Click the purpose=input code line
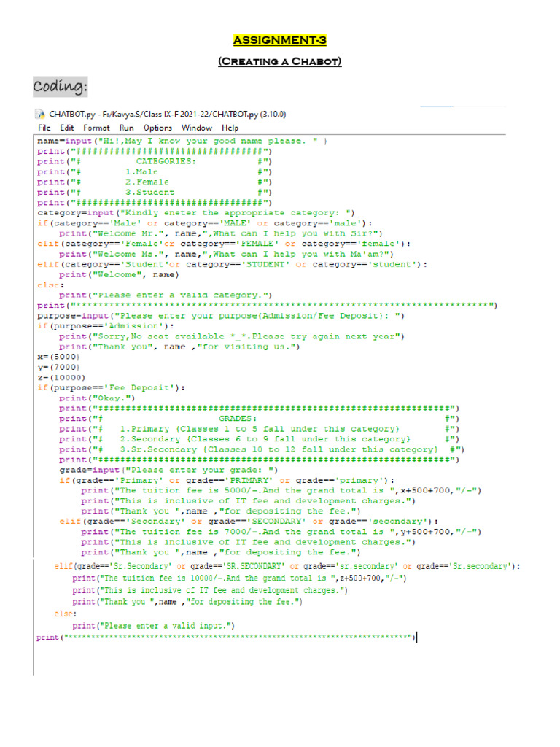Image resolution: width=560 pixels, height=747 pixels. pos(221,316)
